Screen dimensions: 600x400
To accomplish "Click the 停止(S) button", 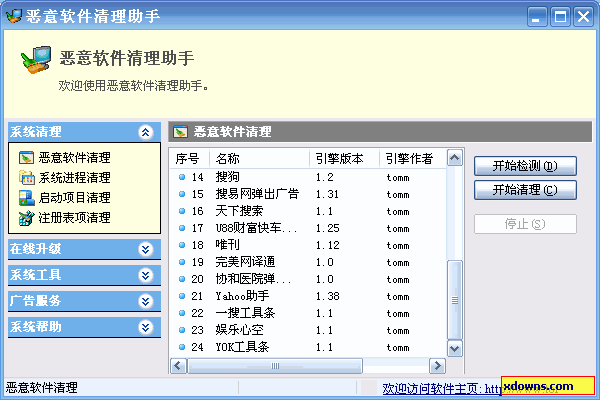I will point(525,224).
